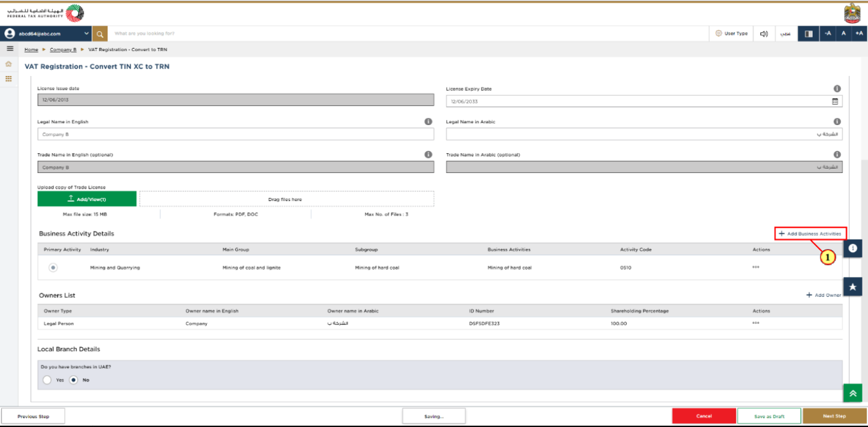
Task: Click the Legal Name in English field
Action: [236, 134]
